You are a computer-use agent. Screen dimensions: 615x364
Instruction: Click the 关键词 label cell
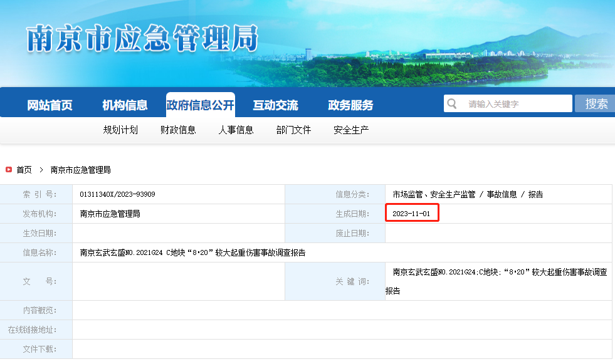[335, 281]
